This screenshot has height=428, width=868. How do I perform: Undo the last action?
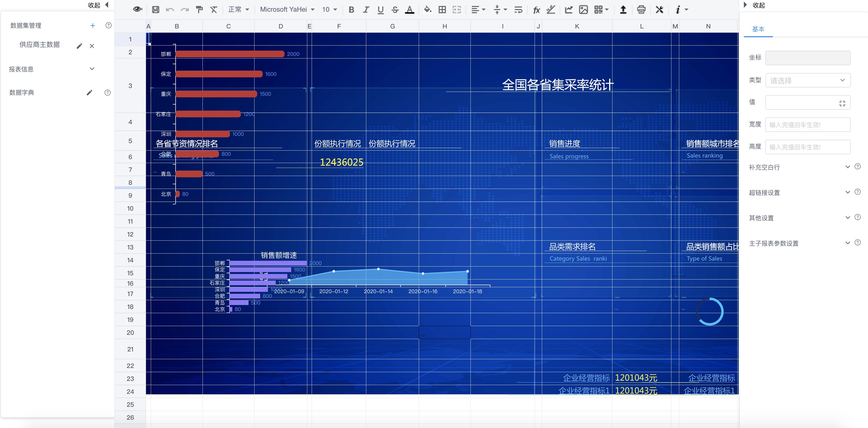[170, 9]
